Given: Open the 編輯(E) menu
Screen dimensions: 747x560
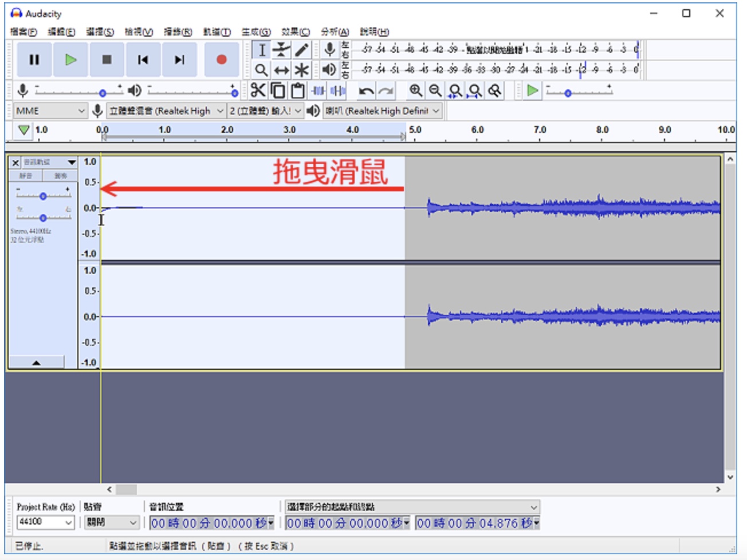Looking at the screenshot, I should (61, 31).
